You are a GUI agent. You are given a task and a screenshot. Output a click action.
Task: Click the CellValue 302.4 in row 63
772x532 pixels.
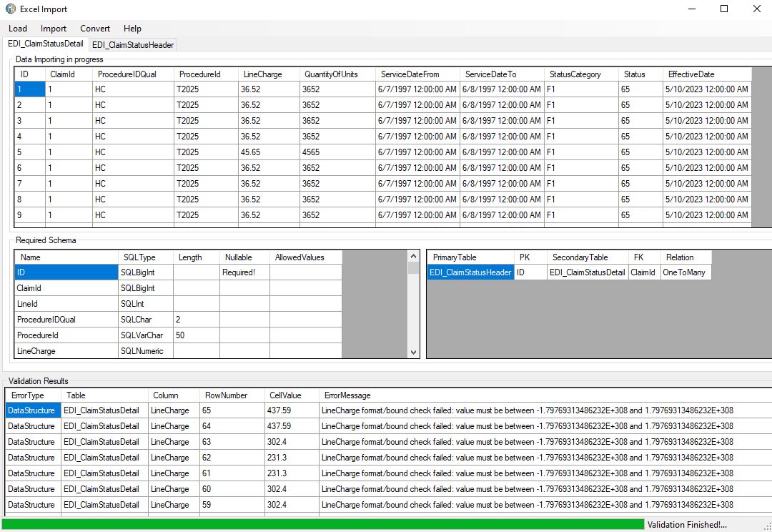click(292, 442)
